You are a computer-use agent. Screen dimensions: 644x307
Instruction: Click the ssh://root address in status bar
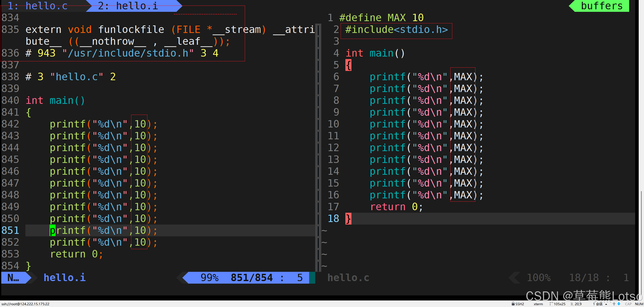click(25, 304)
